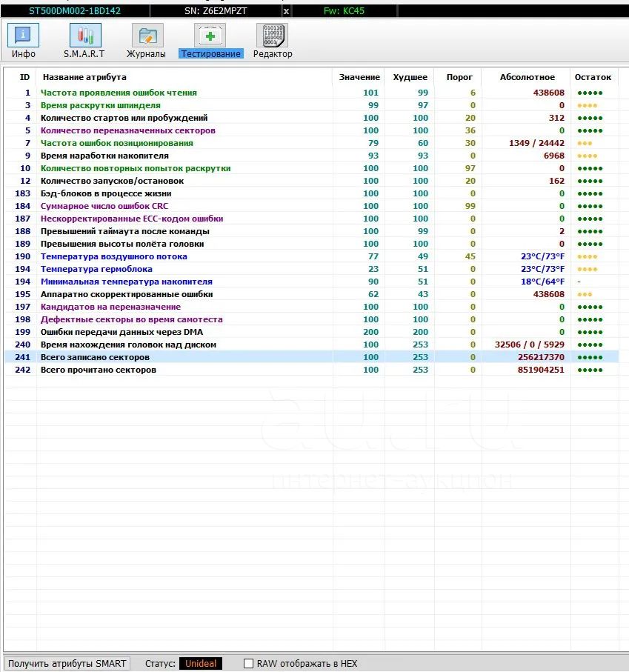Select row Температура гермоблока
The image size is (629, 672).
311,269
